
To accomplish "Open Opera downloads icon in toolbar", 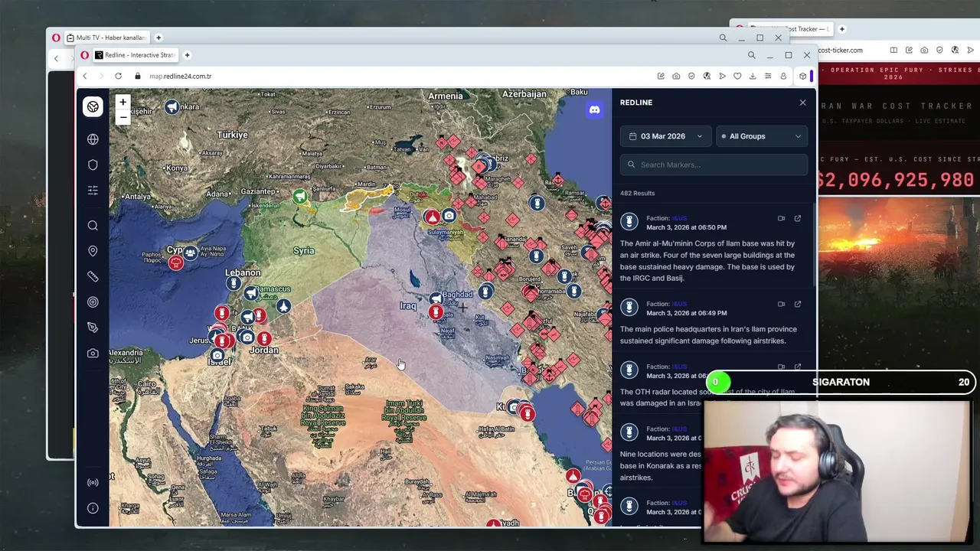I will 753,76.
